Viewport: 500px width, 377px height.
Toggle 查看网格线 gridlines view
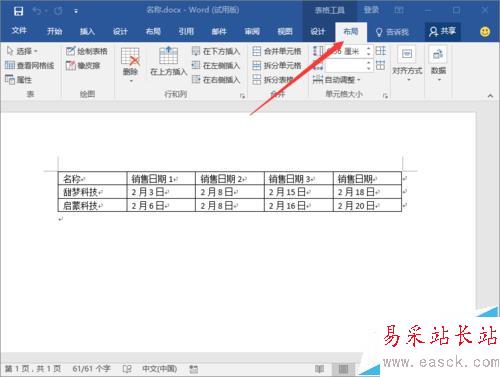pos(30,65)
